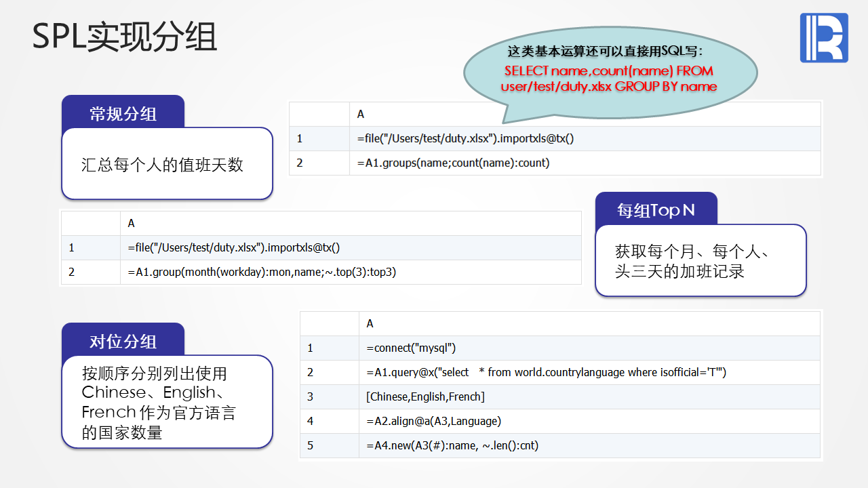Click the cell =A2.align@a(A3,Language)
Viewport: 868px width, 488px height.
pyautogui.click(x=589, y=421)
